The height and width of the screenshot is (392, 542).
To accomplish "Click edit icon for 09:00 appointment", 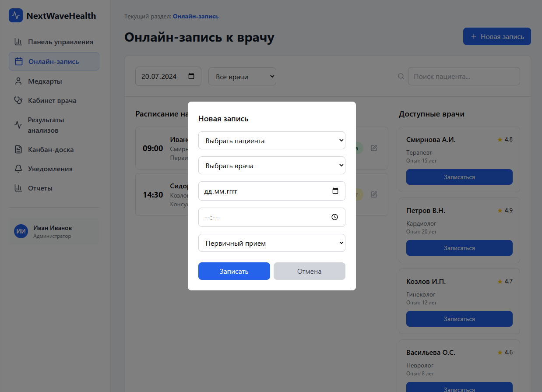I will click(374, 148).
